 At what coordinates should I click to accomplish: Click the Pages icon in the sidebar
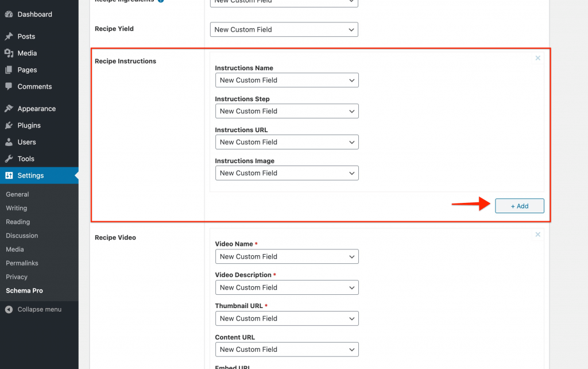(x=10, y=70)
